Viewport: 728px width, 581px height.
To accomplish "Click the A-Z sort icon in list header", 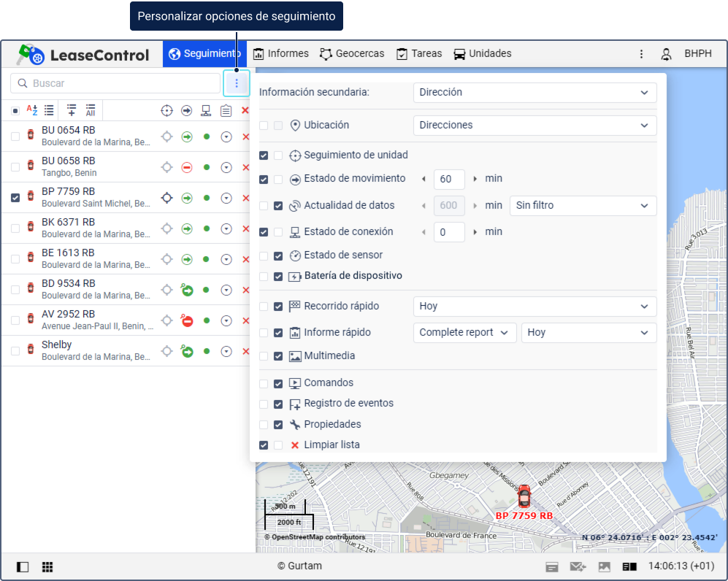I will (x=31, y=110).
